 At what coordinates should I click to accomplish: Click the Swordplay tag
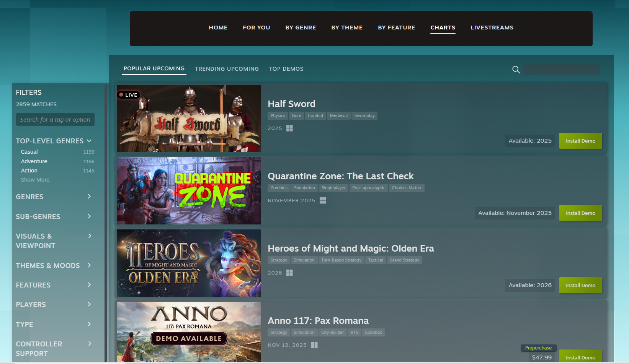(x=364, y=115)
